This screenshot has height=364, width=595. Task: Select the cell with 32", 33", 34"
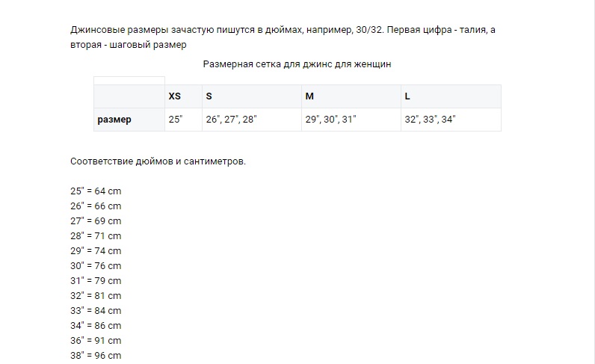(x=450, y=120)
